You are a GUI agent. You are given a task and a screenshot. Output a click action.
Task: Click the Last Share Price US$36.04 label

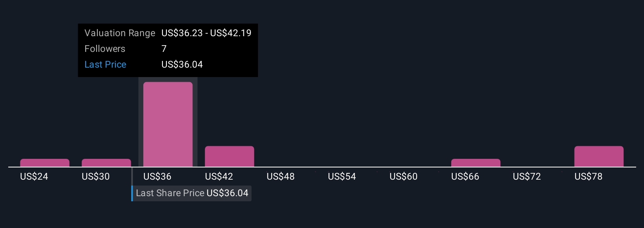(192, 193)
